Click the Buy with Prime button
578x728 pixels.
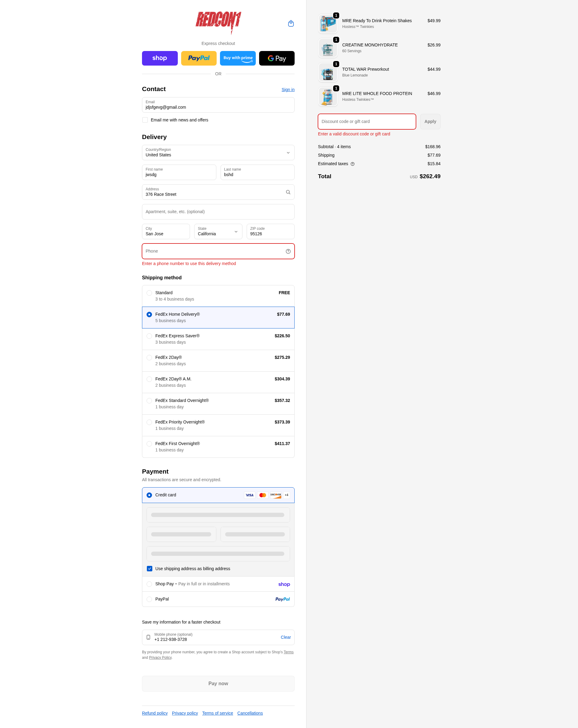[x=238, y=58]
